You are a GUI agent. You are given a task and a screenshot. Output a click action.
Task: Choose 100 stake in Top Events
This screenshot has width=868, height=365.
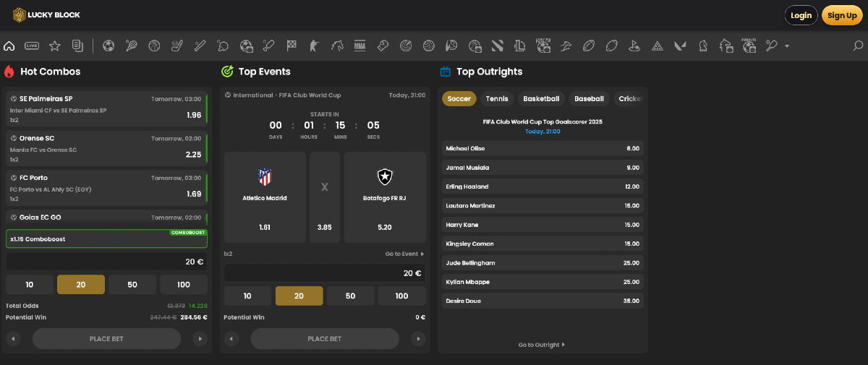(x=401, y=296)
